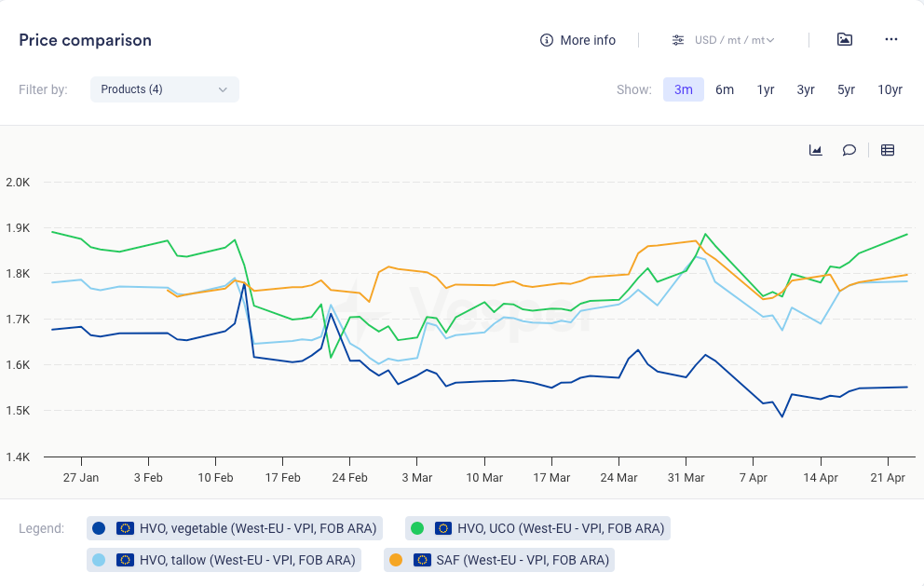This screenshot has height=586, width=924.
Task: Click the green UCO line peak near 31 Mar
Action: tap(705, 235)
